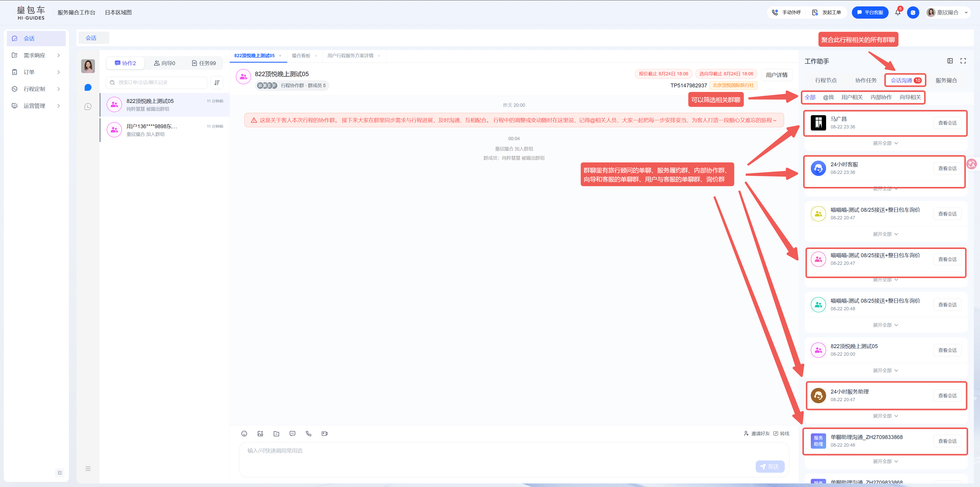Click the order number TP5147982937
The height and width of the screenshot is (487, 980).
(x=689, y=86)
